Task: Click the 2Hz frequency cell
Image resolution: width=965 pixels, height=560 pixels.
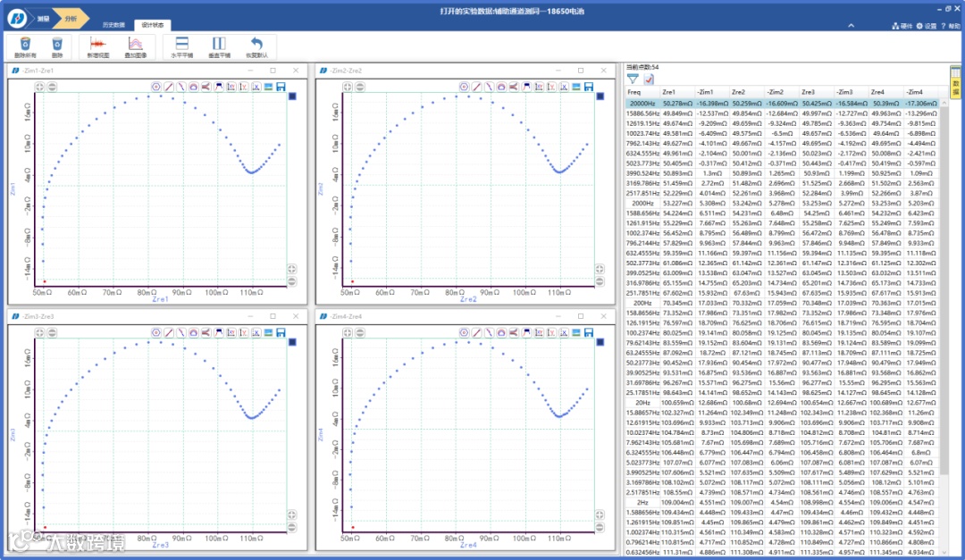Action: click(642, 502)
